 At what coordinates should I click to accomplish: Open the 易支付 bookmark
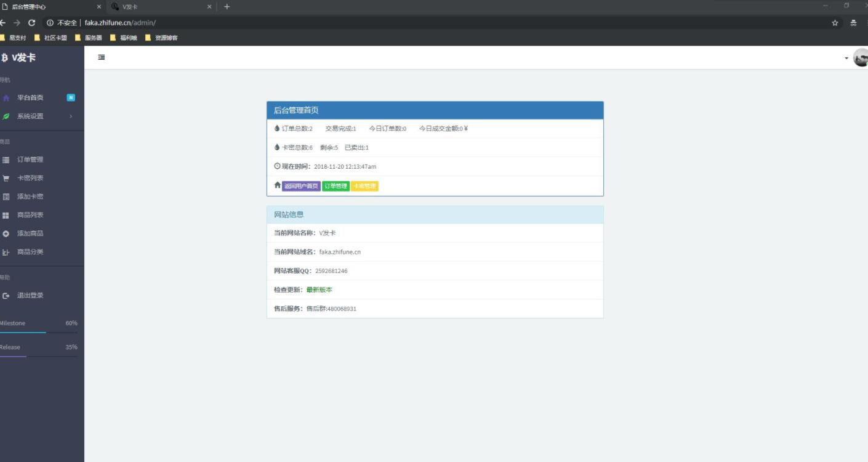click(x=14, y=38)
